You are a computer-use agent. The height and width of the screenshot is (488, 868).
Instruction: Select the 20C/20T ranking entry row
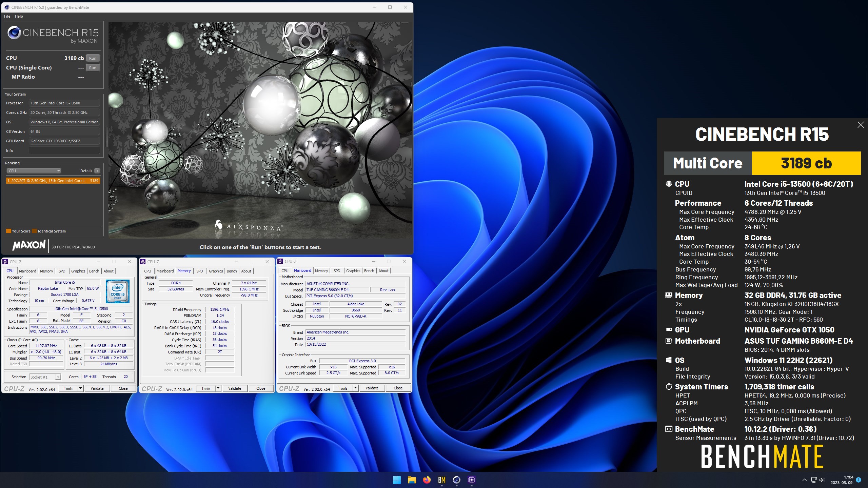click(53, 181)
